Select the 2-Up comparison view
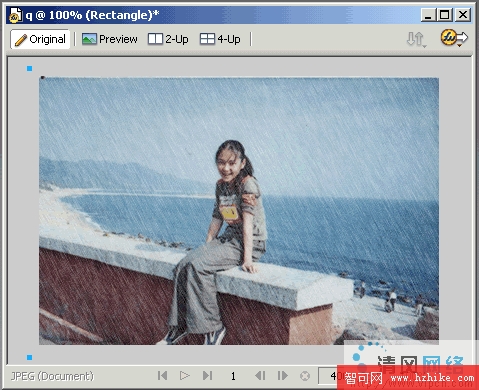 pyautogui.click(x=168, y=39)
